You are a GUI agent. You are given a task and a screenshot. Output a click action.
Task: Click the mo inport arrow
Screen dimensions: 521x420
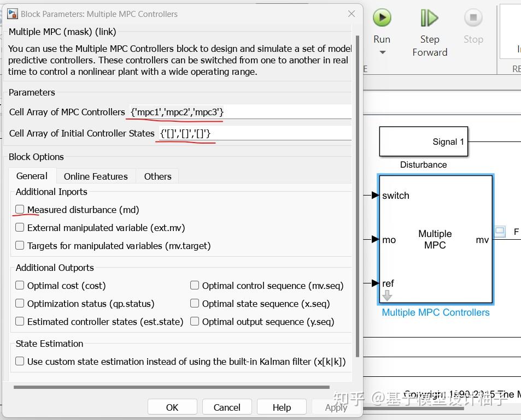point(375,239)
